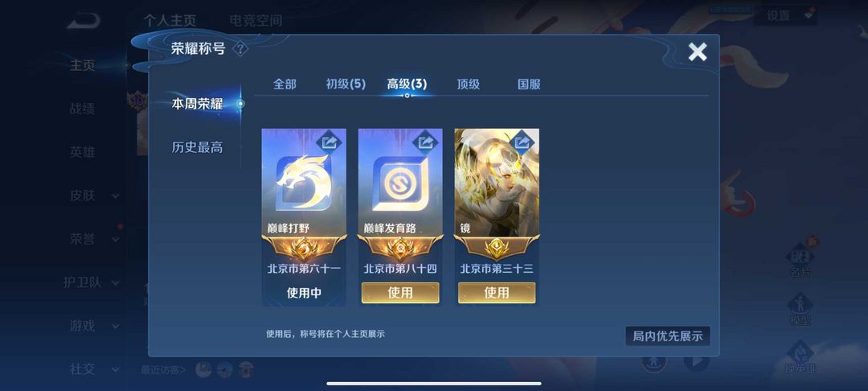
Task: Click share icon on 巅峰发育路 card
Action: [425, 142]
